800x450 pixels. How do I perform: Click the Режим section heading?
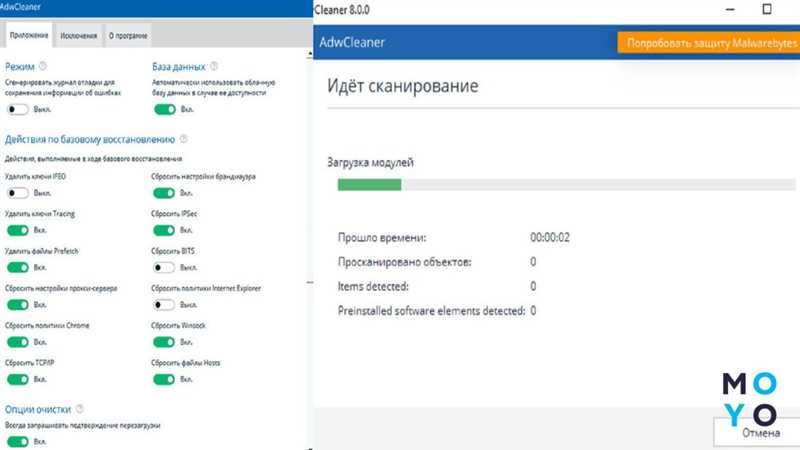(x=20, y=66)
